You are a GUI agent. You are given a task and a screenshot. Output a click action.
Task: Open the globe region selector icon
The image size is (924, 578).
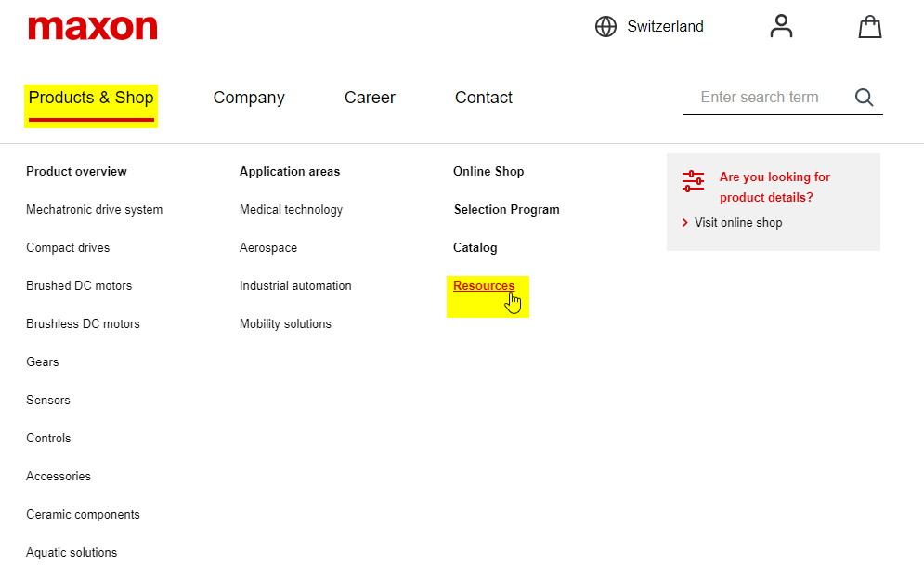[605, 27]
